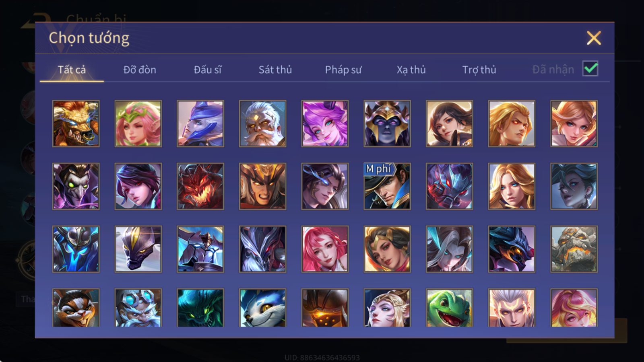Choose the hero tagged 'M phí'
Viewport: 644px width, 362px height.
(387, 186)
